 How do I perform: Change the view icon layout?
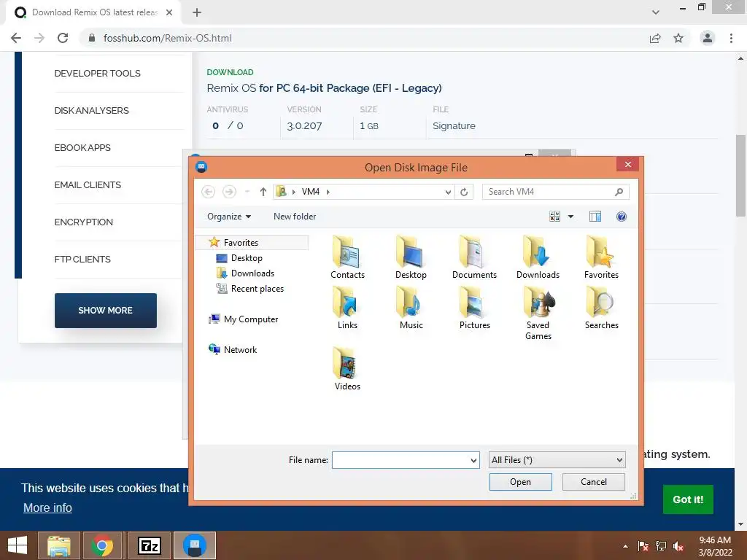pyautogui.click(x=554, y=217)
